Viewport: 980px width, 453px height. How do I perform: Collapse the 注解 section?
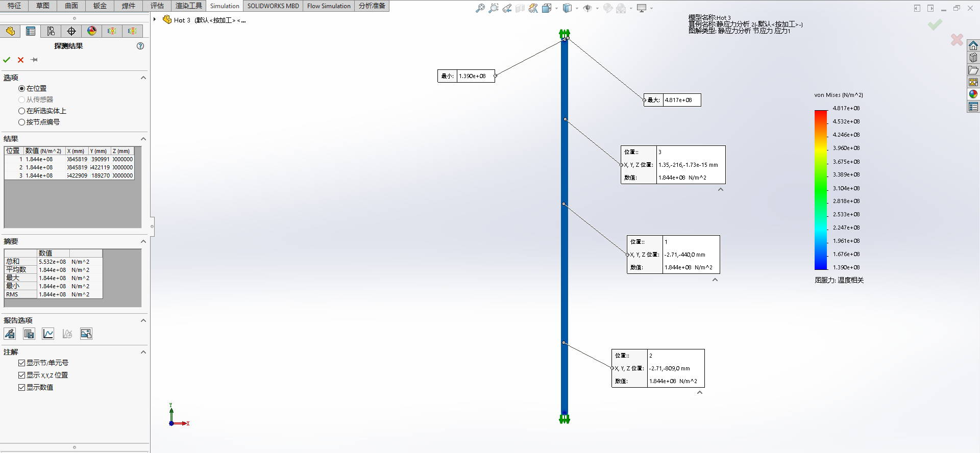click(143, 352)
